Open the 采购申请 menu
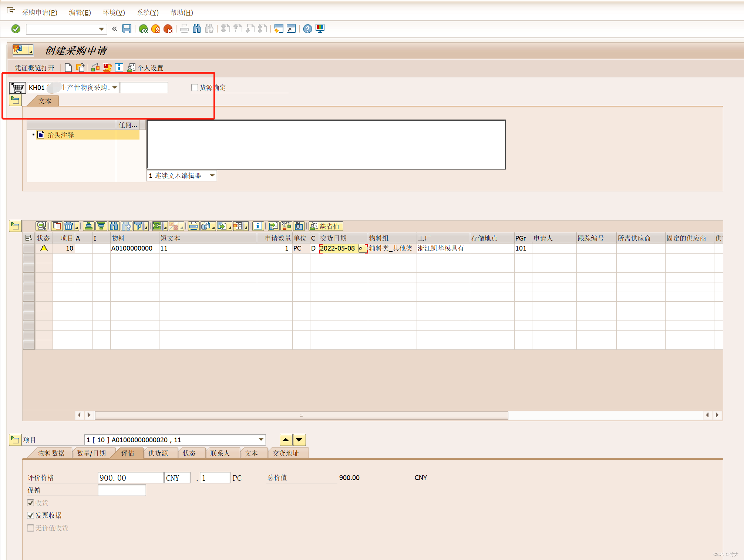This screenshot has width=744, height=560. [40, 13]
